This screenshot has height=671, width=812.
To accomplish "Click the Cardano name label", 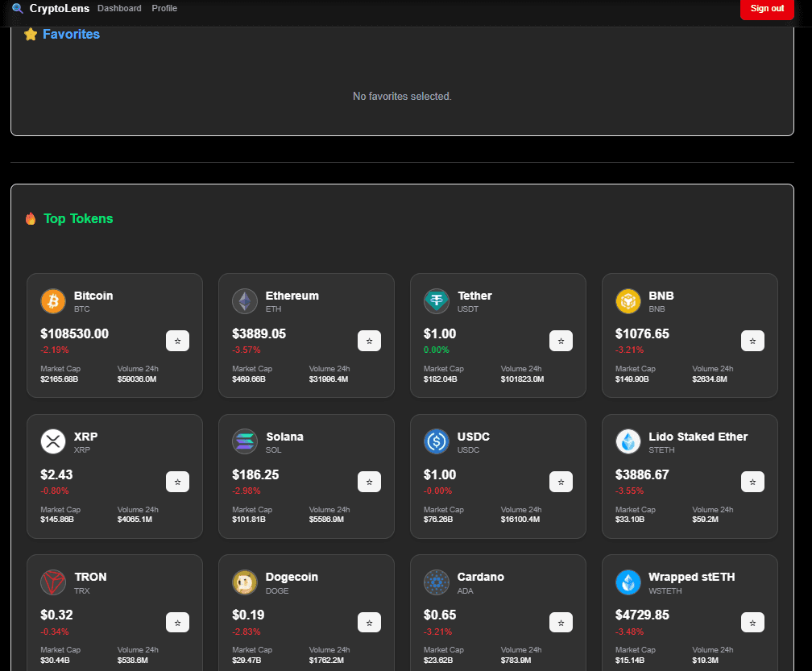I will (x=481, y=577).
